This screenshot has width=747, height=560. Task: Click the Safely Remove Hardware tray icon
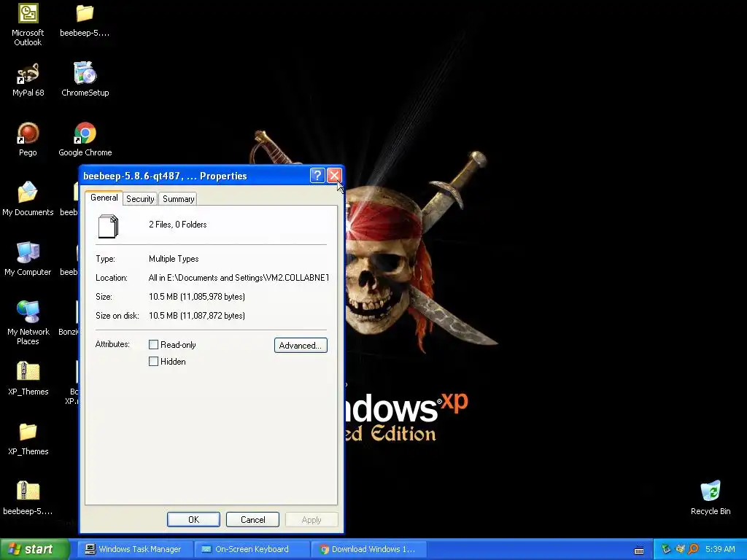tap(666, 549)
